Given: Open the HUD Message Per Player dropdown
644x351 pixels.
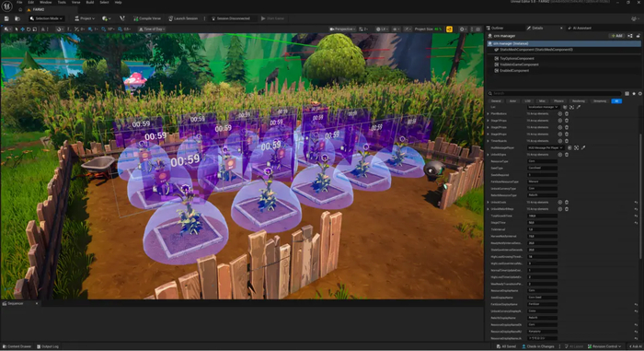Looking at the screenshot, I should pos(546,147).
